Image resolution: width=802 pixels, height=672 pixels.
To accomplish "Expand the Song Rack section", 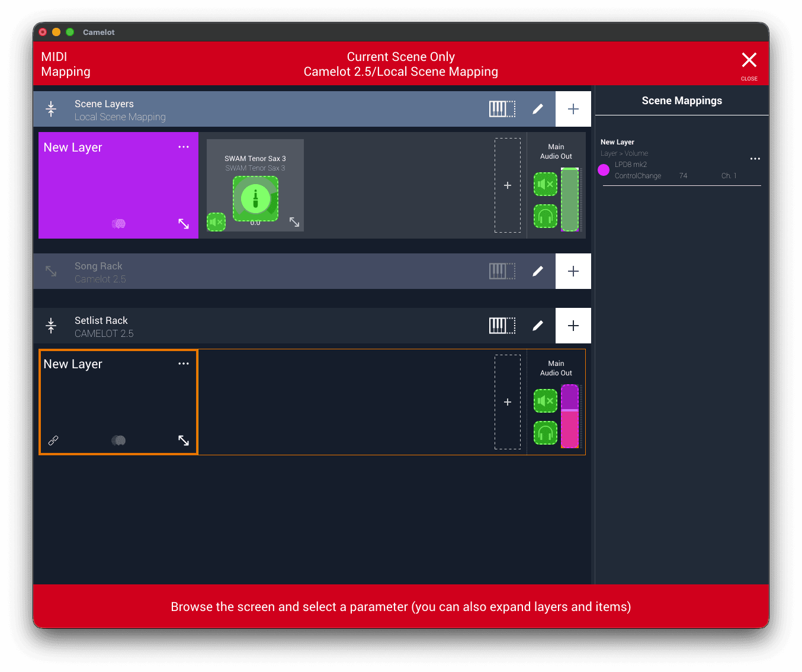I will [51, 271].
